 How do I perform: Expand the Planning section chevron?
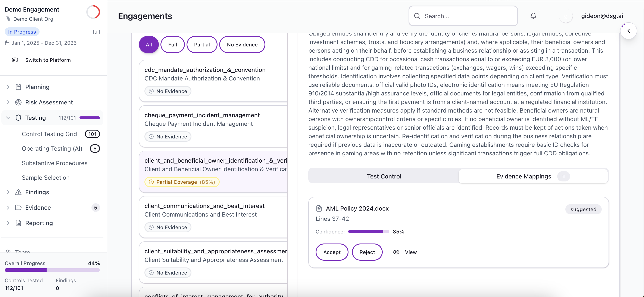click(8, 87)
